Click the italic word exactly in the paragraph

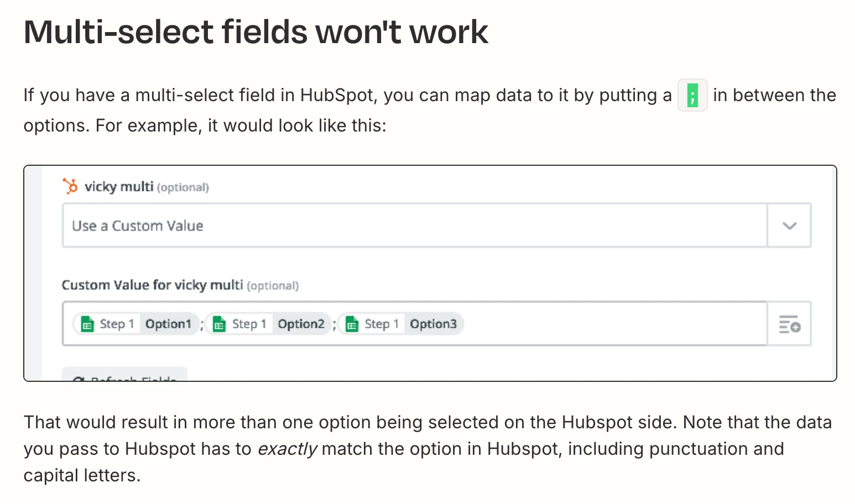288,449
